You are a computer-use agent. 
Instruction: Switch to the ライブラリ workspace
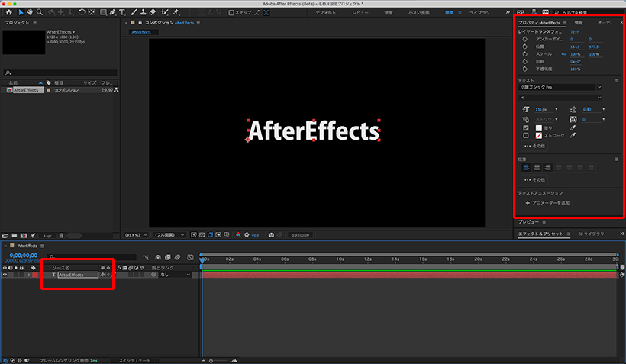pyautogui.click(x=479, y=13)
